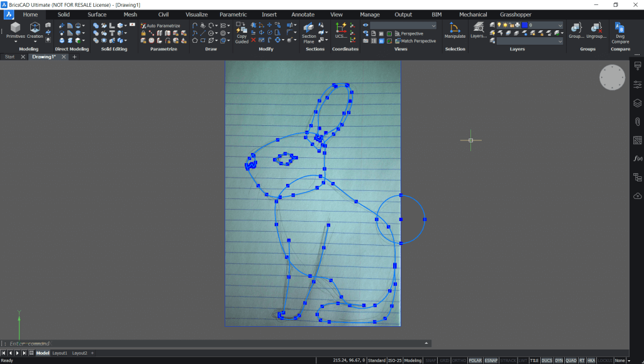The width and height of the screenshot is (644, 364).
Task: Switch to the Grasshopper ribbon tab
Action: pyautogui.click(x=516, y=14)
